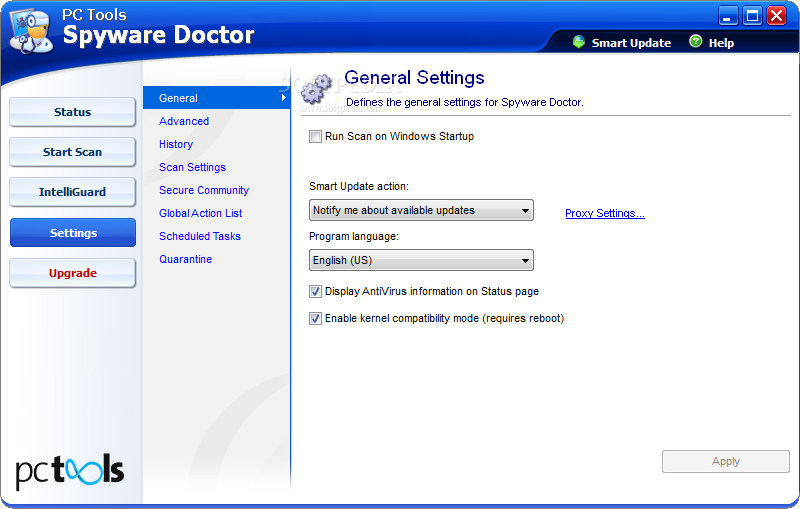This screenshot has height=509, width=800.
Task: Open the Smart Update action dropdown
Action: 421,210
